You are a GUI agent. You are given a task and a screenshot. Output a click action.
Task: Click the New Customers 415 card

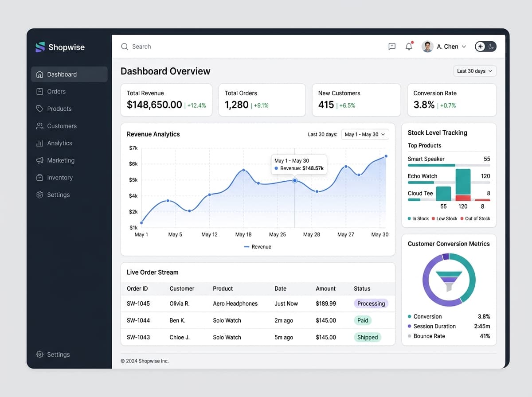click(x=356, y=100)
